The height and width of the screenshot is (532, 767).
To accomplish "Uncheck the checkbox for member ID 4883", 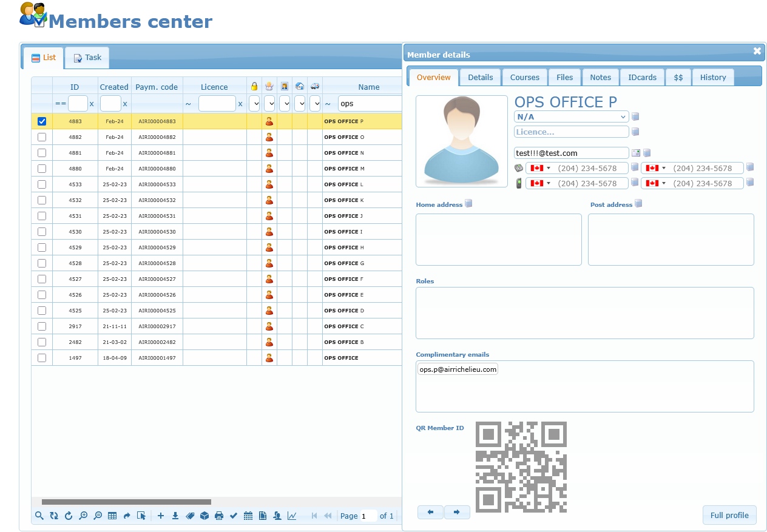I will coord(42,121).
